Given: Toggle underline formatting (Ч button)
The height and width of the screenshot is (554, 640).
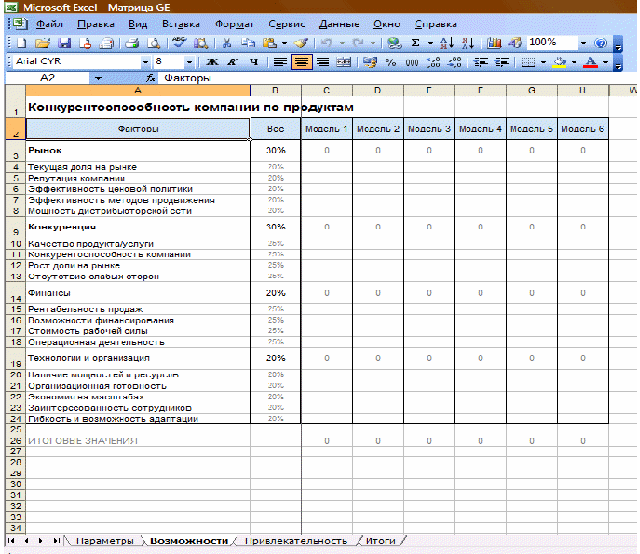Looking at the screenshot, I should (253, 62).
